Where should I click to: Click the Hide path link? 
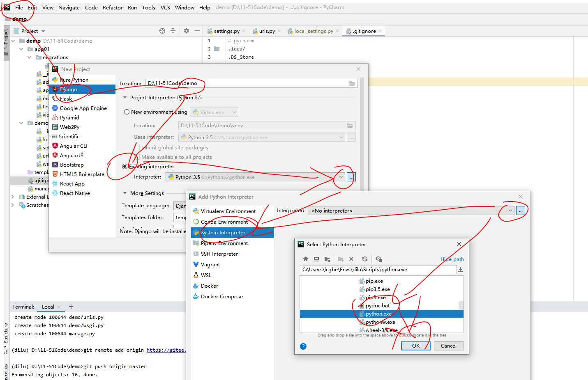pos(452,259)
